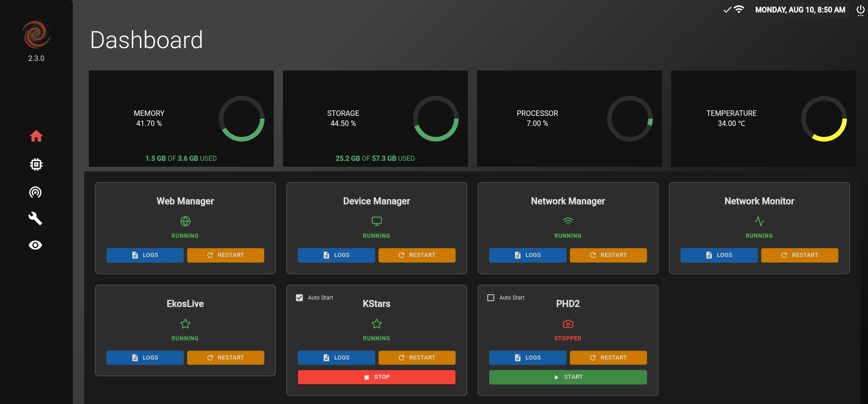Click the '25.2 GB of 57.3 GB used' text
Image resolution: width=868 pixels, height=404 pixels.
375,158
